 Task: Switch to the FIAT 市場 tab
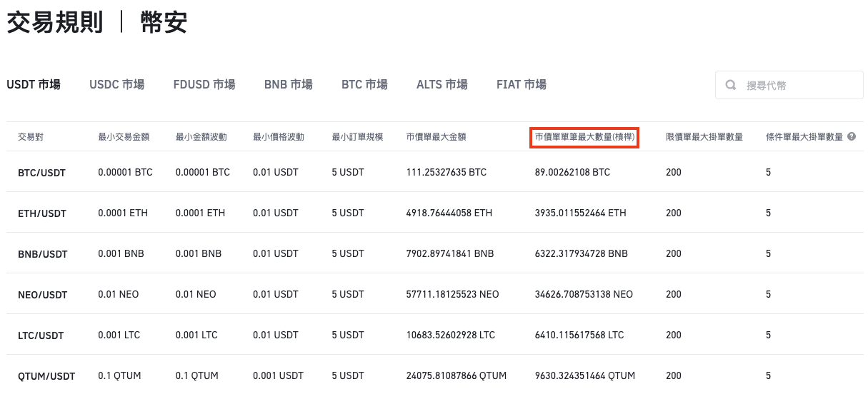coord(522,84)
